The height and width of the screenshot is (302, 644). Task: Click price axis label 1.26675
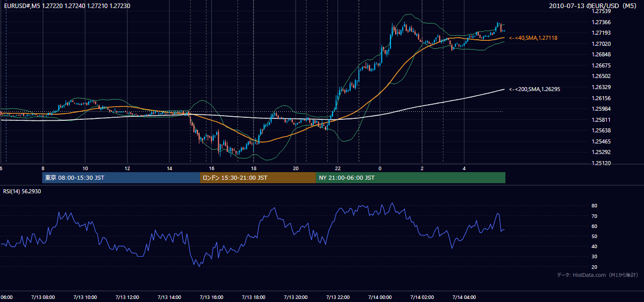(x=601, y=65)
